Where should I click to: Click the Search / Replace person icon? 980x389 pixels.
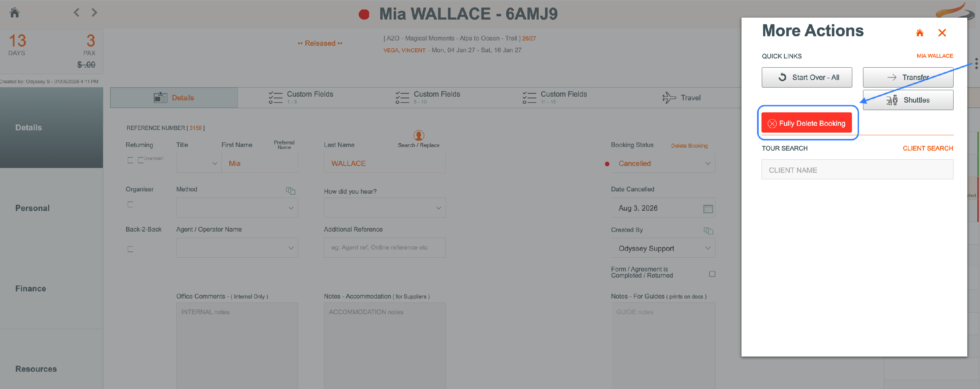(x=418, y=135)
